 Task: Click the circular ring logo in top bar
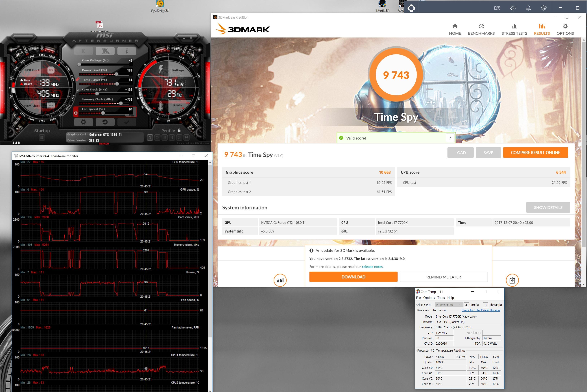pyautogui.click(x=411, y=8)
